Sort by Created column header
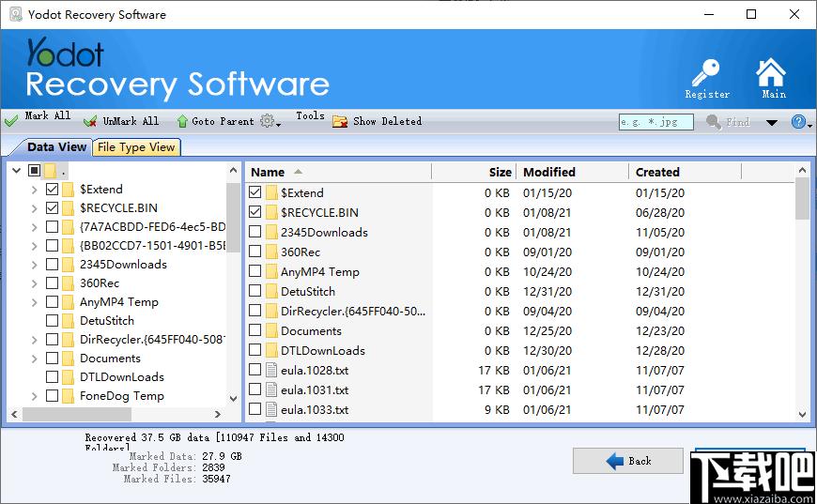817x504 pixels. [x=686, y=172]
